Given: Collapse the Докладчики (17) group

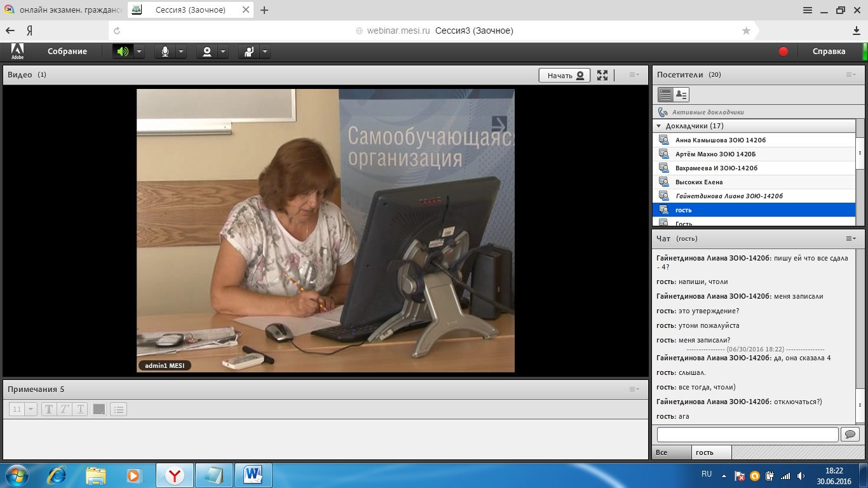Looking at the screenshot, I should [660, 126].
